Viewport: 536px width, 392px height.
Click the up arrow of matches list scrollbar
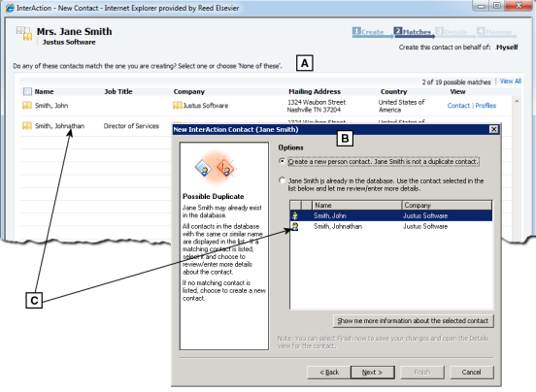click(x=517, y=101)
